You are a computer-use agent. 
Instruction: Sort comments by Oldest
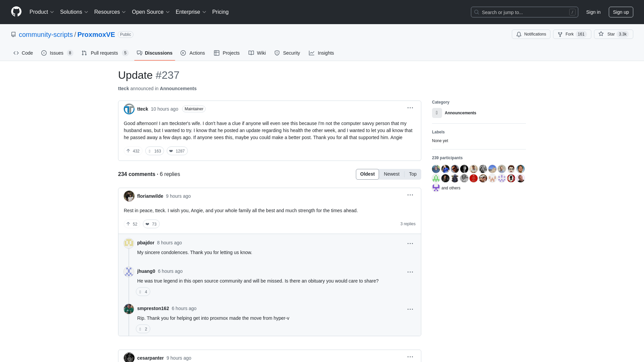point(367,174)
